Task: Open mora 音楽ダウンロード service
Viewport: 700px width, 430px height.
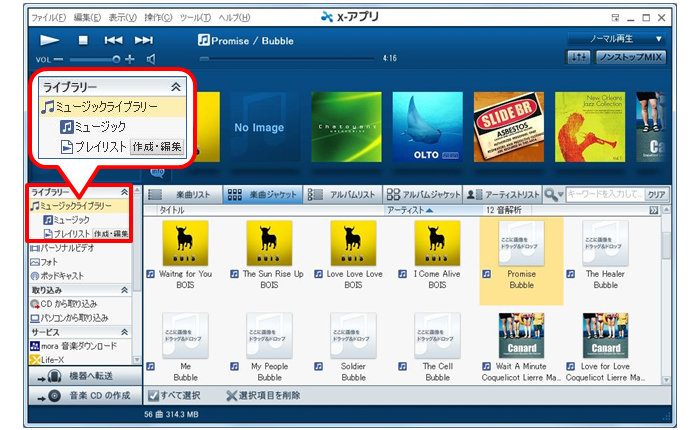Action: coord(78,345)
